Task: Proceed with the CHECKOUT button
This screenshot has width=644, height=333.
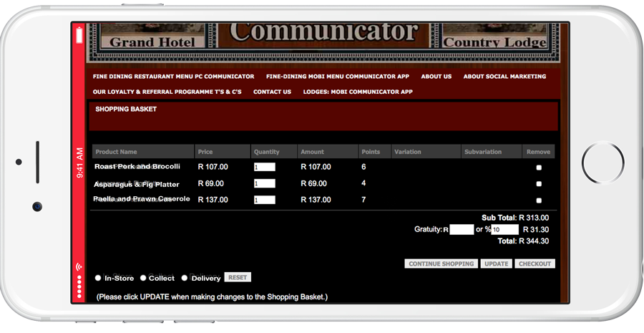Action: [535, 264]
